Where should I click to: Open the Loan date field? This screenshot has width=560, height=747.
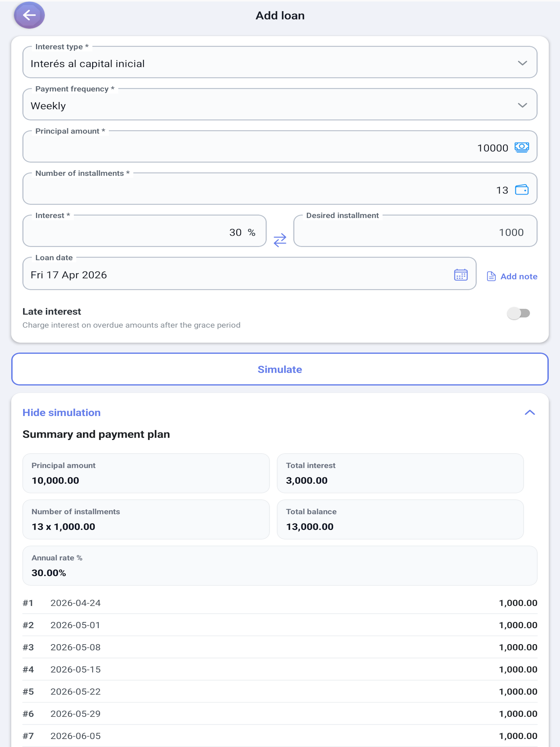(x=249, y=274)
